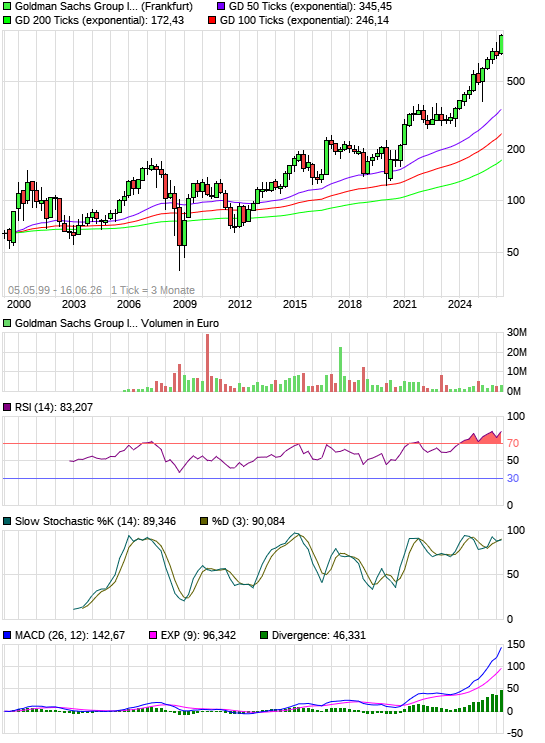Viewport: 545px width, 743px height.
Task: Click the latest green candlestick at chart top
Action: (x=501, y=44)
